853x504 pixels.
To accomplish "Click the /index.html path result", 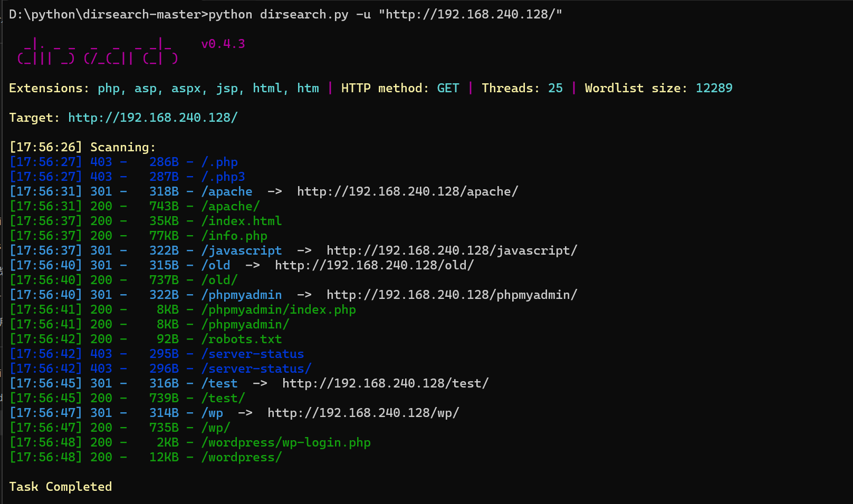I will pos(242,221).
